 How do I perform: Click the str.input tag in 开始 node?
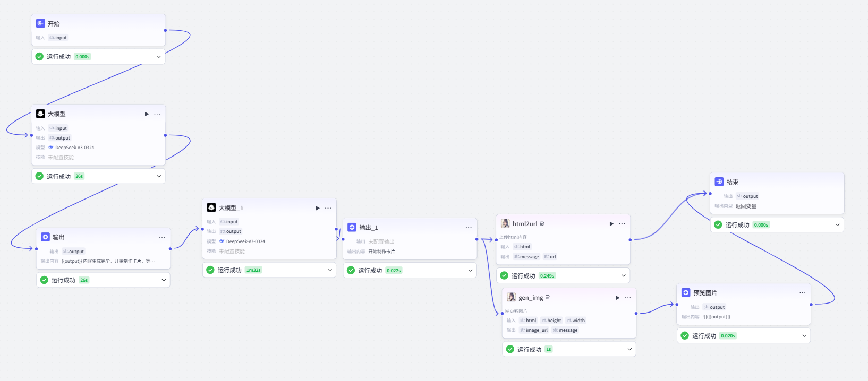[58, 38]
